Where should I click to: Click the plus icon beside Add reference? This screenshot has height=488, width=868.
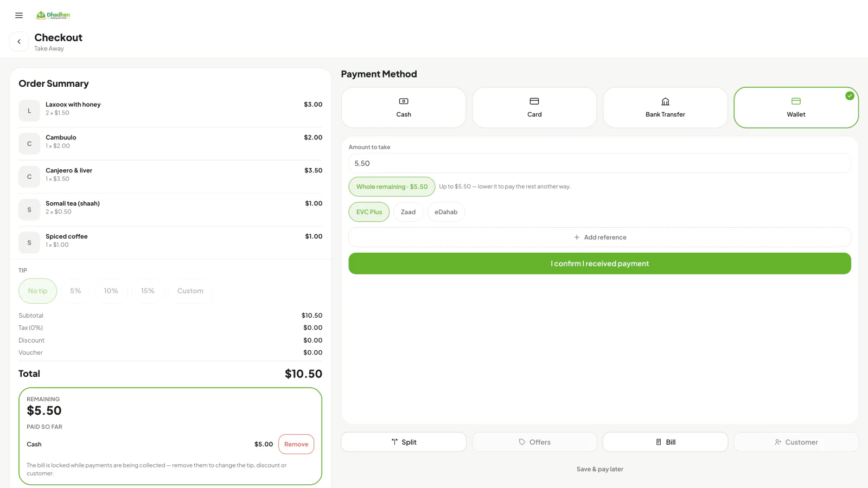[x=577, y=237]
